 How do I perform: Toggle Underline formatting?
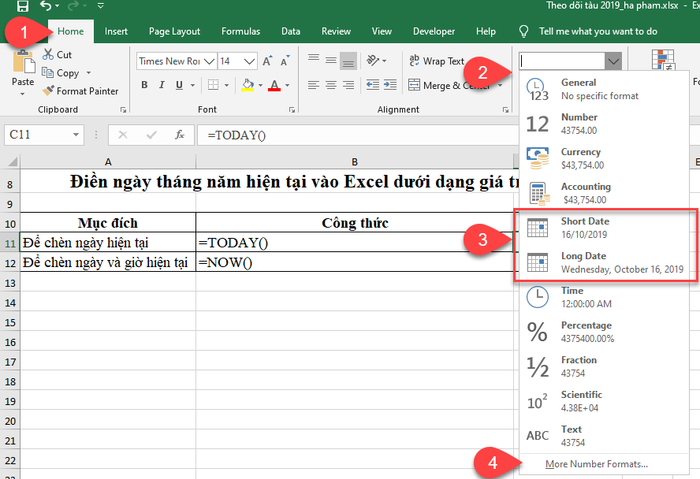(x=179, y=85)
